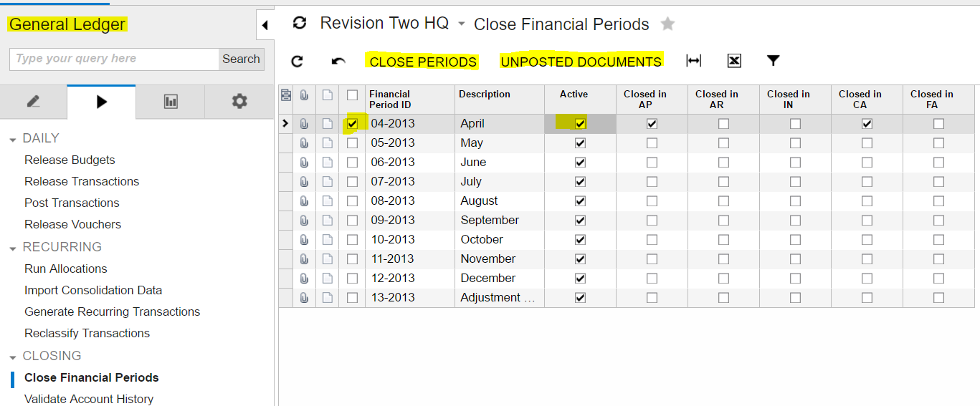This screenshot has height=406, width=980.
Task: Add page to favorites with star icon
Action: [x=667, y=24]
